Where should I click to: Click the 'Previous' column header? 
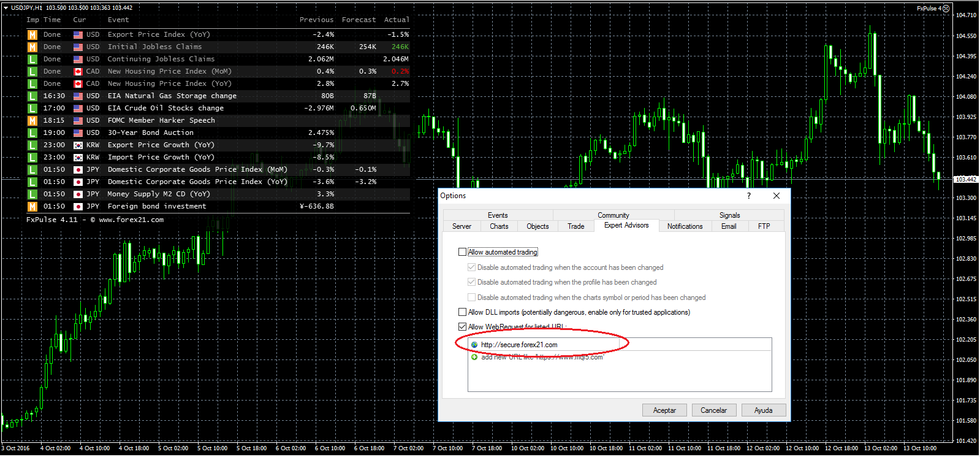coord(316,20)
